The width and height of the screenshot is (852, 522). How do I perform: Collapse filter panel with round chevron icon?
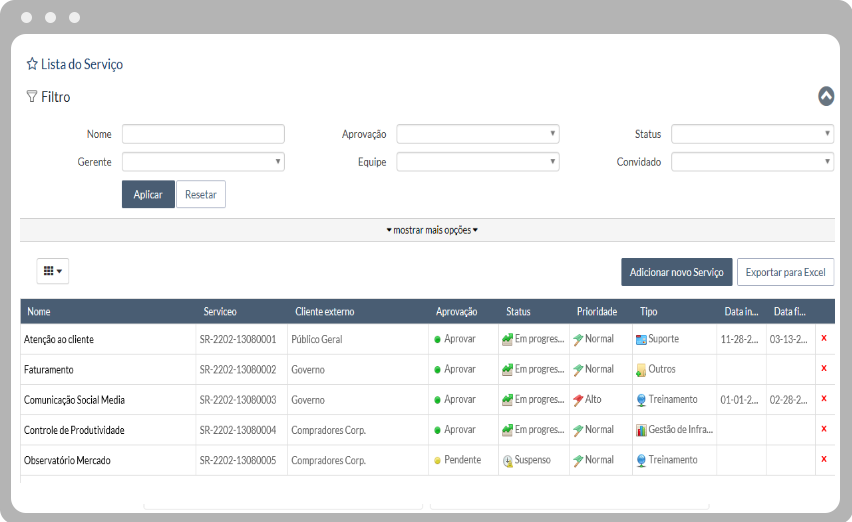click(825, 96)
